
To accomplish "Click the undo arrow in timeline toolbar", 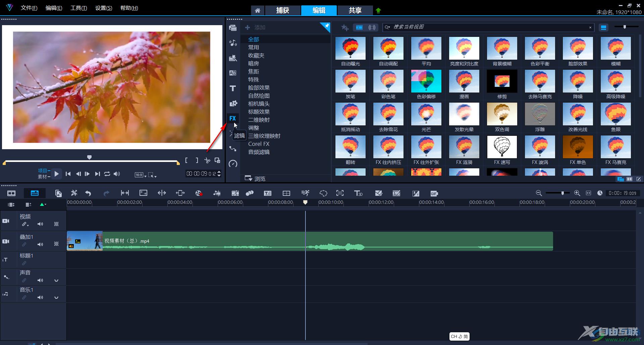I will [88, 193].
